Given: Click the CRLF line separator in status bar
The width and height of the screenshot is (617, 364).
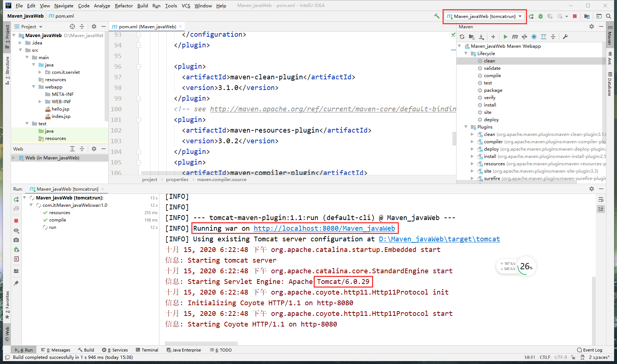Looking at the screenshot, I should pyautogui.click(x=545, y=357).
